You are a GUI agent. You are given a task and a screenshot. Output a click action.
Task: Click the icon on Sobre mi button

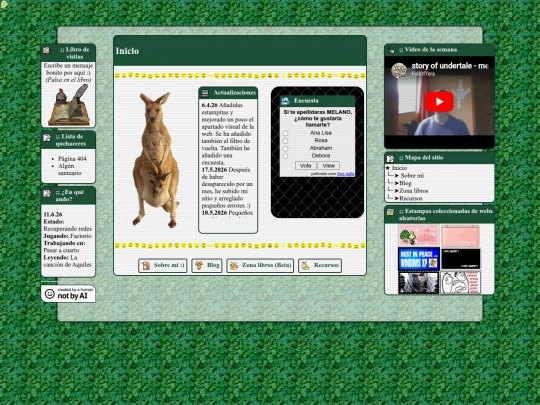pos(146,266)
